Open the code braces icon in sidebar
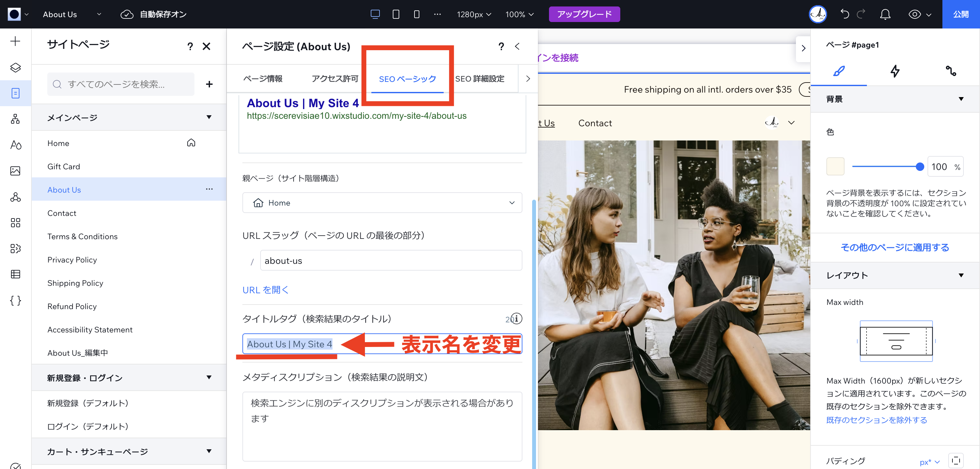The image size is (980, 469). (x=15, y=300)
